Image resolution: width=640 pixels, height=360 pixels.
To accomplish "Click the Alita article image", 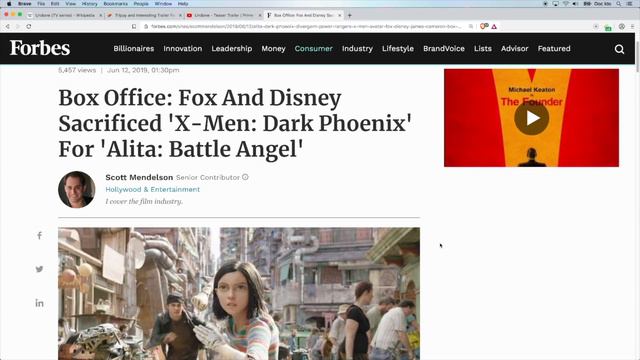I will tap(239, 293).
